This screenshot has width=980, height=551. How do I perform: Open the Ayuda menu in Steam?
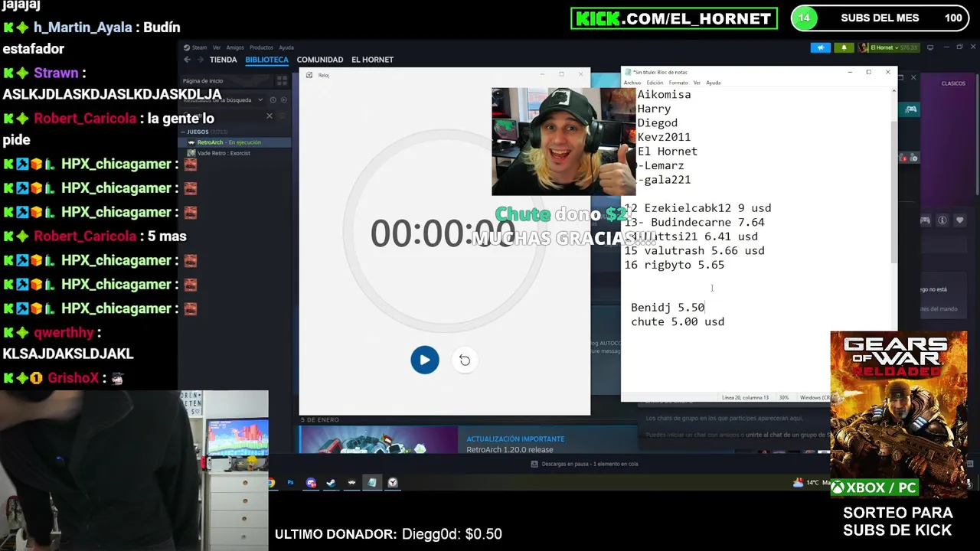[x=286, y=47]
